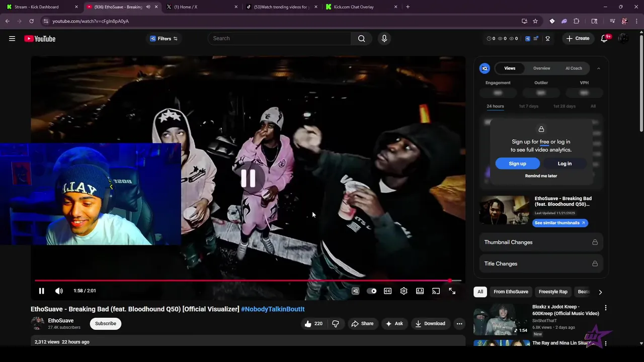This screenshot has height=362, width=644.
Task: Cast video with Play on TV
Action: click(436, 291)
